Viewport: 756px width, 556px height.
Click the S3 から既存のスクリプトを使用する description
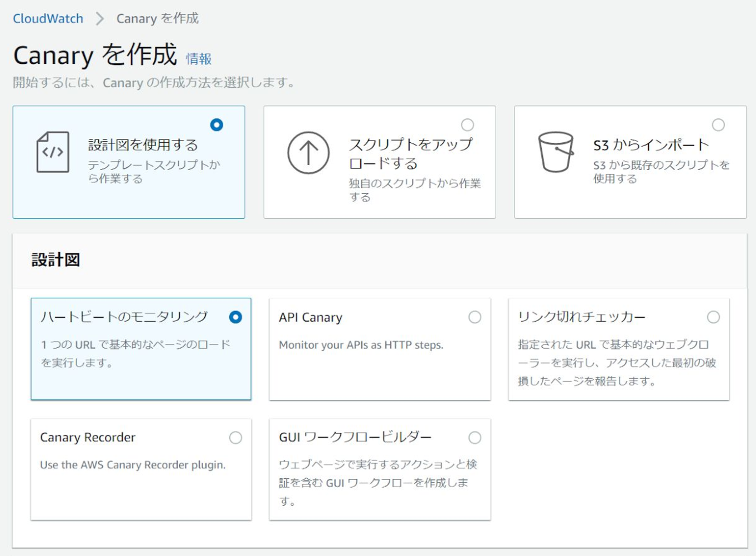point(661,172)
